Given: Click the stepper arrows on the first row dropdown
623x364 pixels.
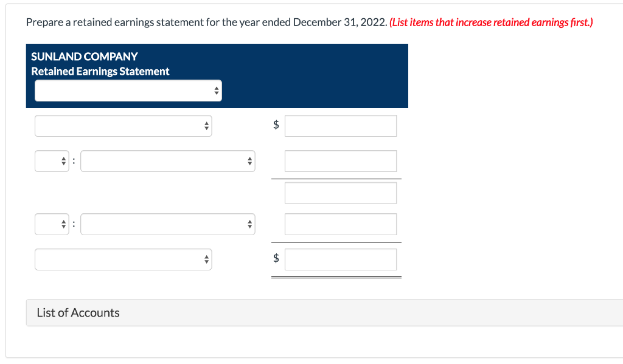Looking at the screenshot, I should (x=207, y=126).
